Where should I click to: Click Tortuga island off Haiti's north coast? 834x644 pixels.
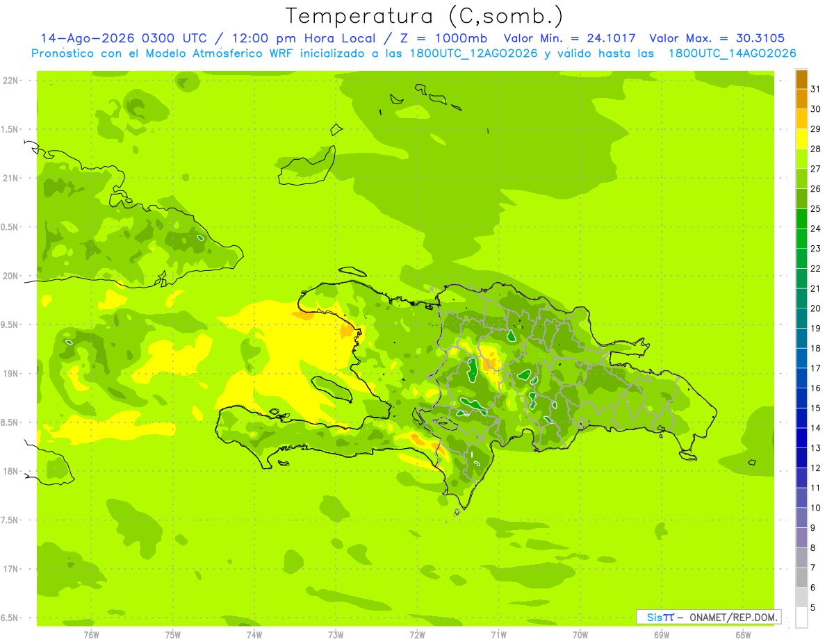tap(352, 271)
